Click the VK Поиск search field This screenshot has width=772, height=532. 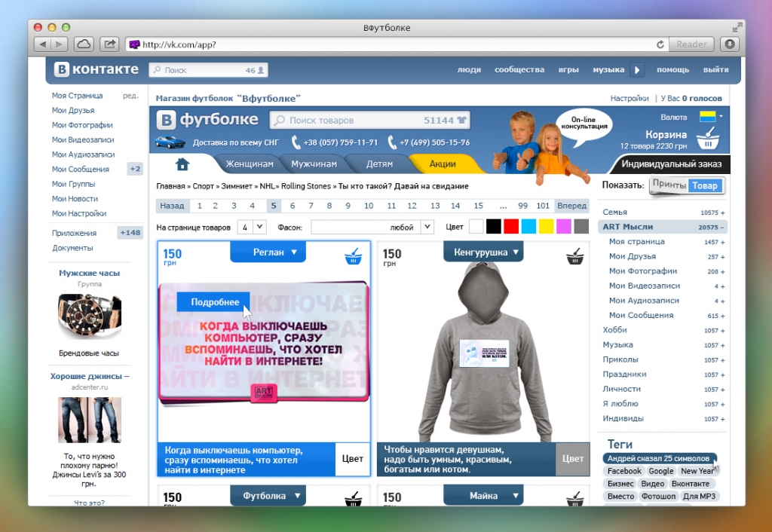coord(208,70)
